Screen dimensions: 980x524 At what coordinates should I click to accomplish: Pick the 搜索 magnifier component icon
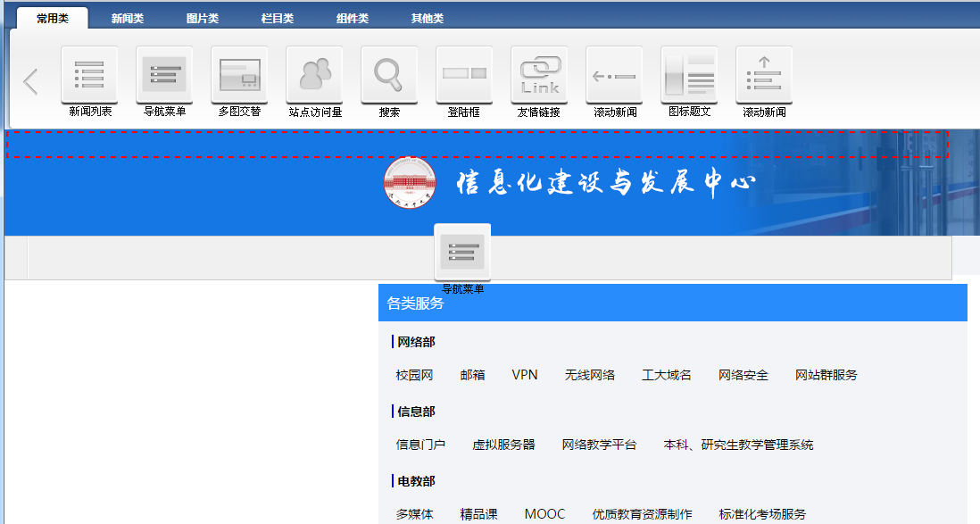(x=389, y=75)
